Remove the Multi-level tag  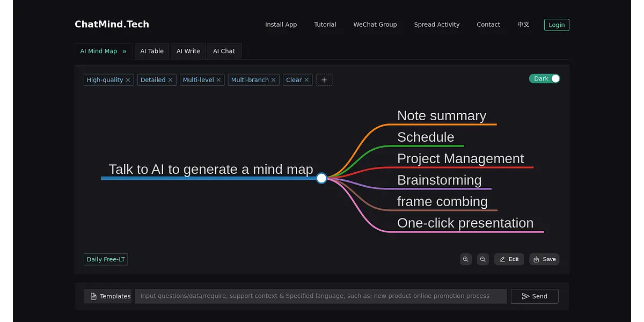coord(219,80)
